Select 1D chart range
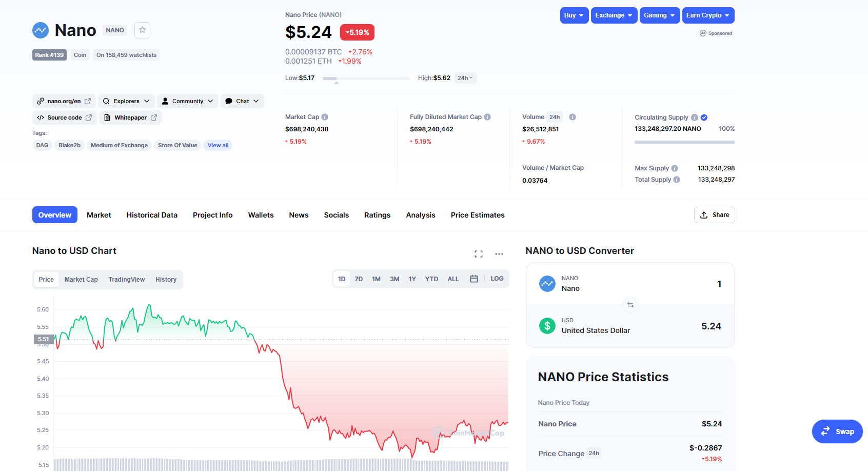 tap(342, 279)
